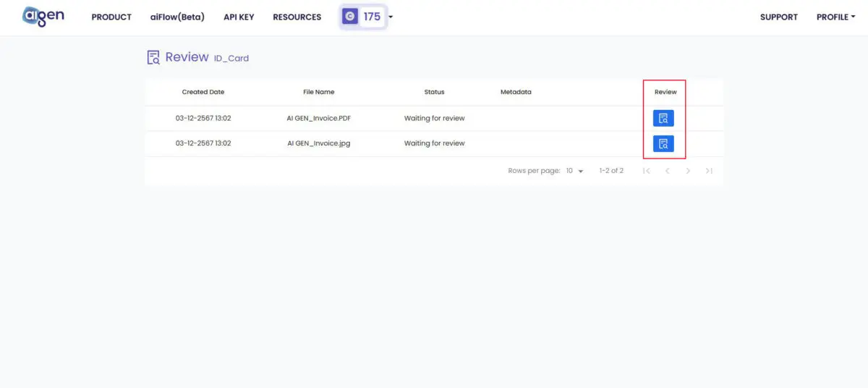868x388 pixels.
Task: Open the PROFILE dropdown menu
Action: tap(835, 17)
